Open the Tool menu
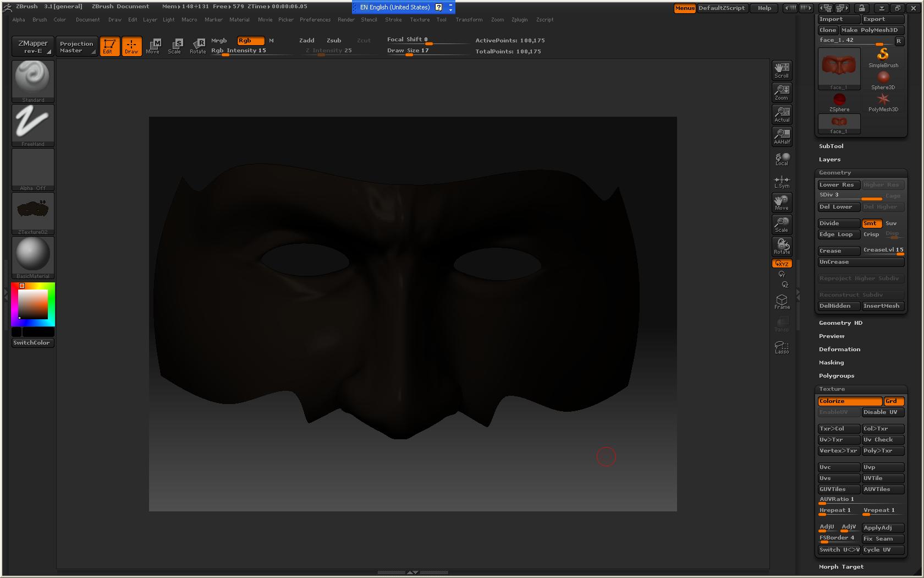Viewport: 924px width, 578px height. point(441,20)
